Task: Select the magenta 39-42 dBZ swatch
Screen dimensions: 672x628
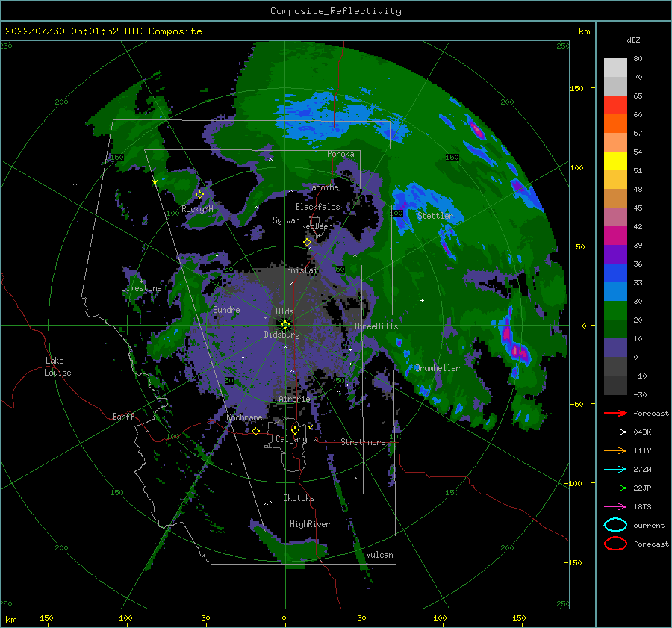Action: pyautogui.click(x=615, y=236)
